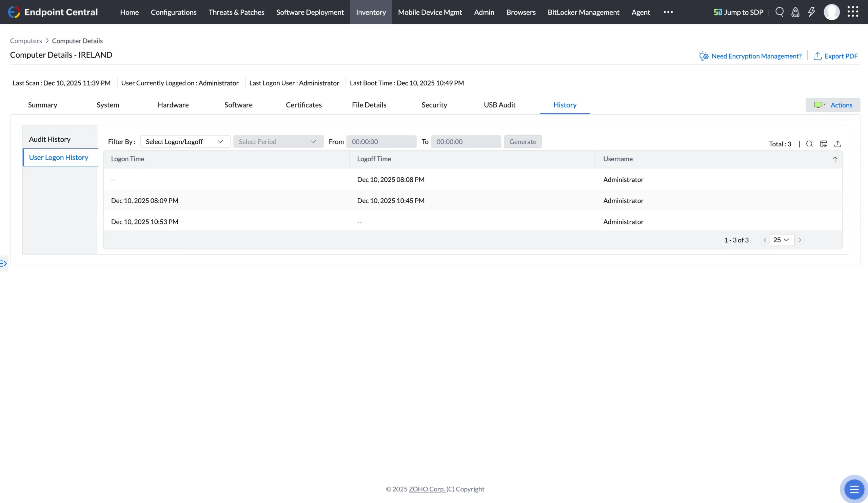
Task: Click the Export PDF upload icon
Action: coord(817,56)
